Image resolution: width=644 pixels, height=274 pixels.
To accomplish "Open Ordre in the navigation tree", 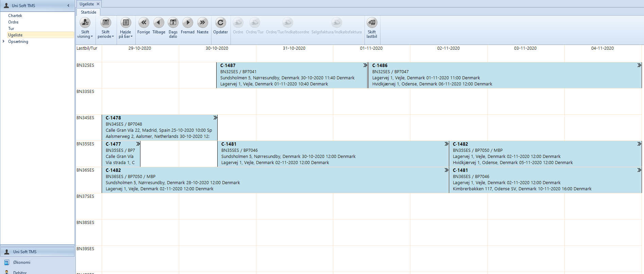I will click(x=13, y=22).
